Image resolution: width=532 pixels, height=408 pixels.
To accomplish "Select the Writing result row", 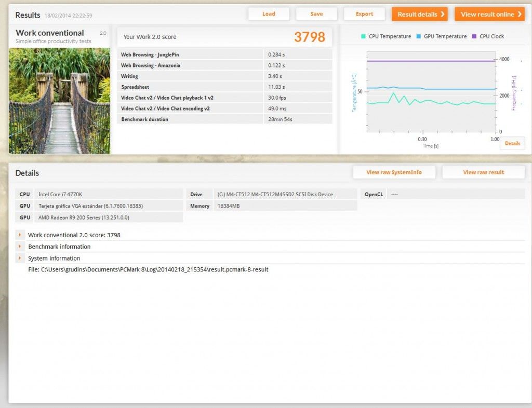I will 224,76.
